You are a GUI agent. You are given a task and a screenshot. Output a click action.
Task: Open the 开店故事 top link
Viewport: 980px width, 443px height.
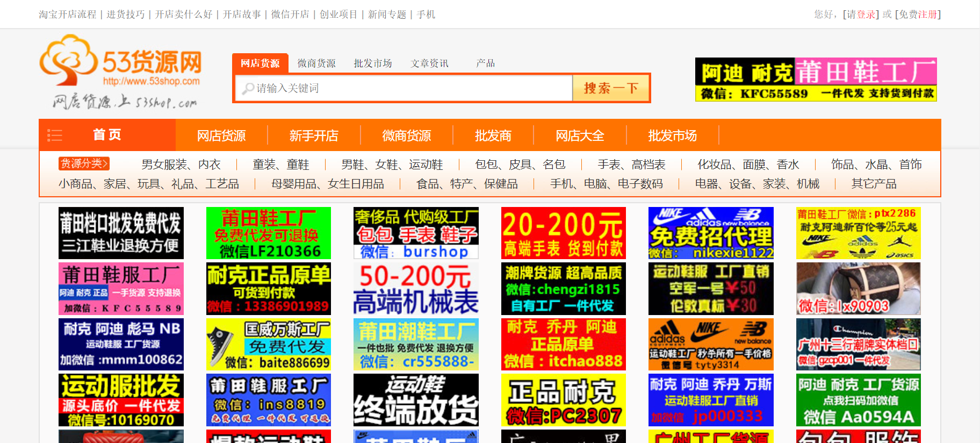click(x=242, y=15)
